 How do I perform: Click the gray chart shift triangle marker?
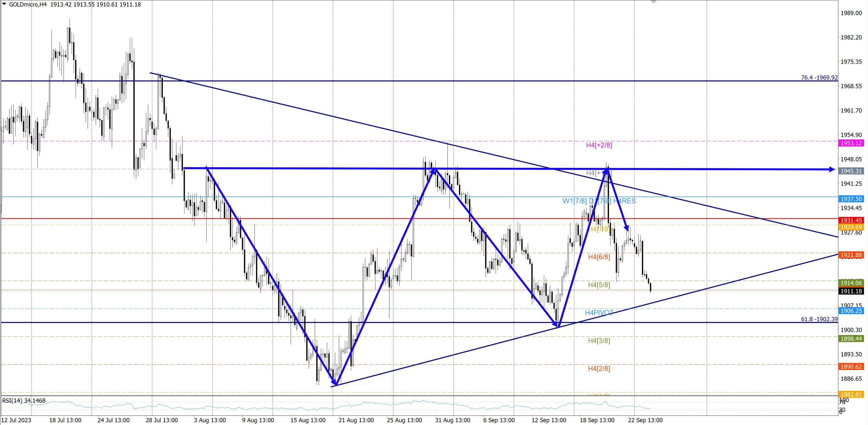[653, 2]
